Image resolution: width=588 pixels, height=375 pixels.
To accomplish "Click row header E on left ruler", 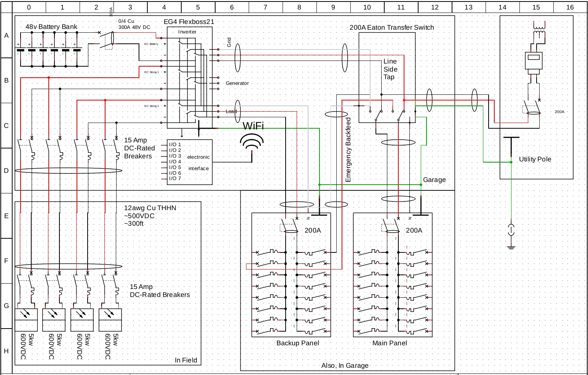I will [6, 216].
